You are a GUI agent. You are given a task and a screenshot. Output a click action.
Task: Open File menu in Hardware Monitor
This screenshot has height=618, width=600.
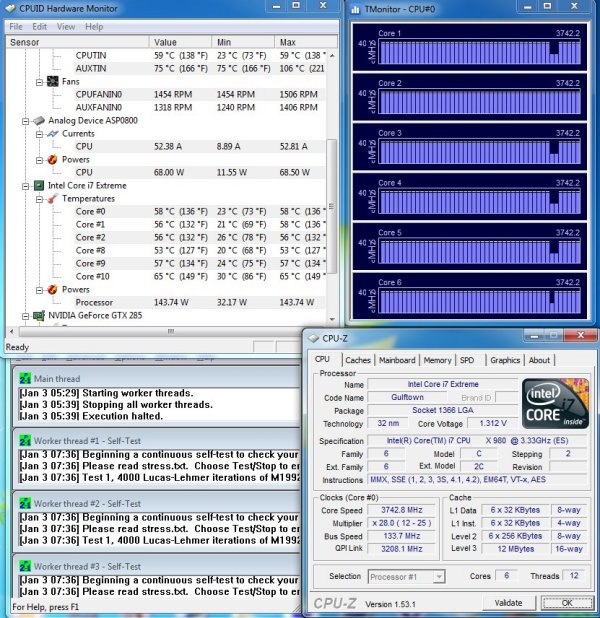[x=16, y=26]
